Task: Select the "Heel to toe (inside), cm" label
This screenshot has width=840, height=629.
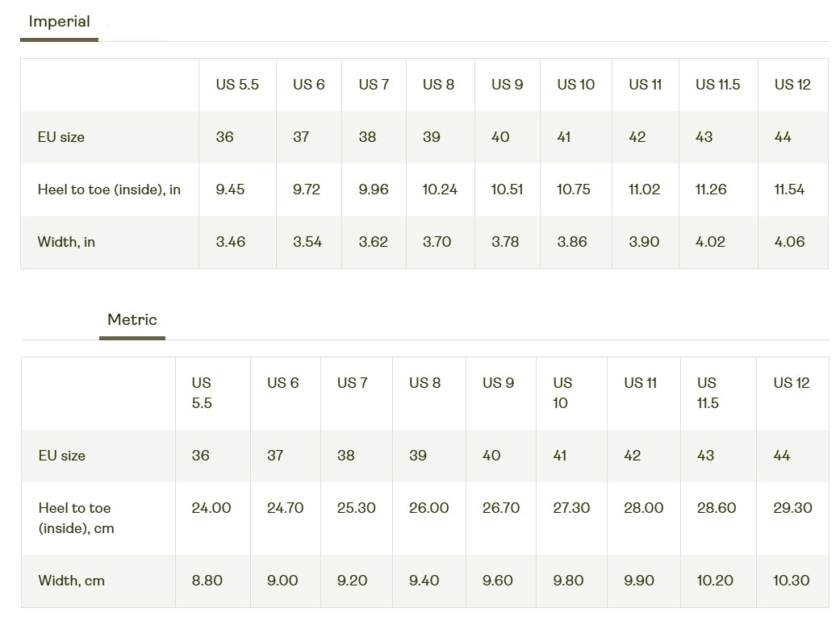Action: tap(76, 519)
